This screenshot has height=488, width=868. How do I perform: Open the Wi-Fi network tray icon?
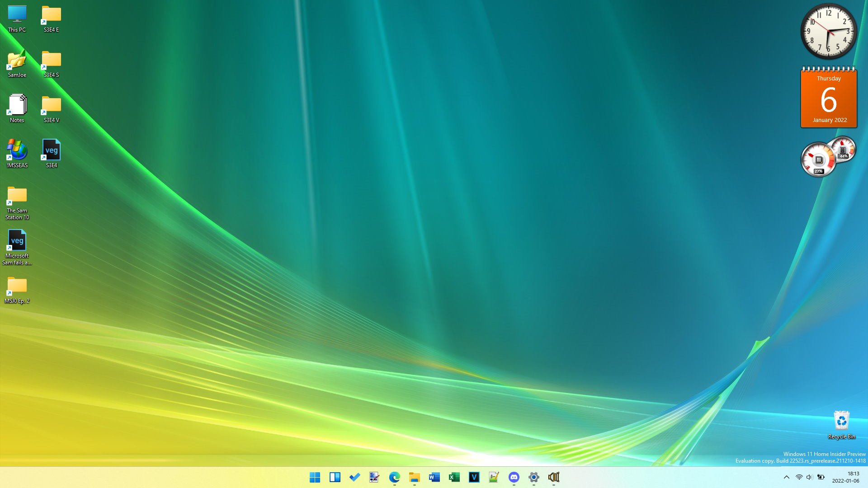[799, 477]
